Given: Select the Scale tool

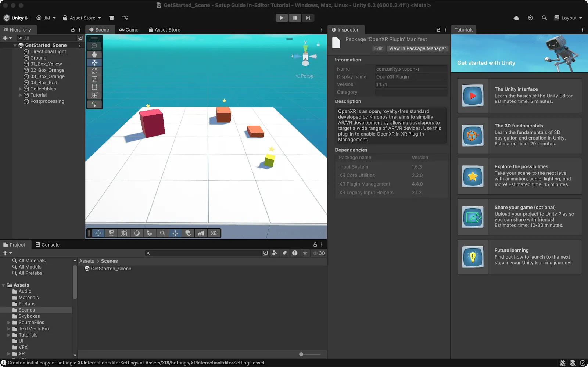Looking at the screenshot, I should click(94, 79).
